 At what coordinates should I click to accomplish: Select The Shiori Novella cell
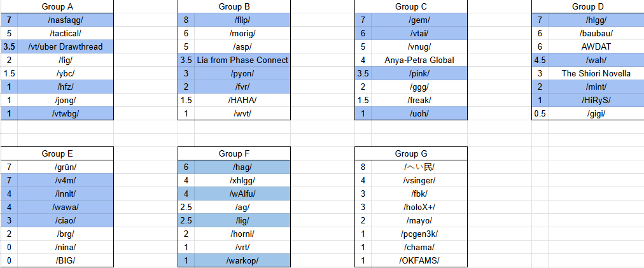[x=596, y=73]
